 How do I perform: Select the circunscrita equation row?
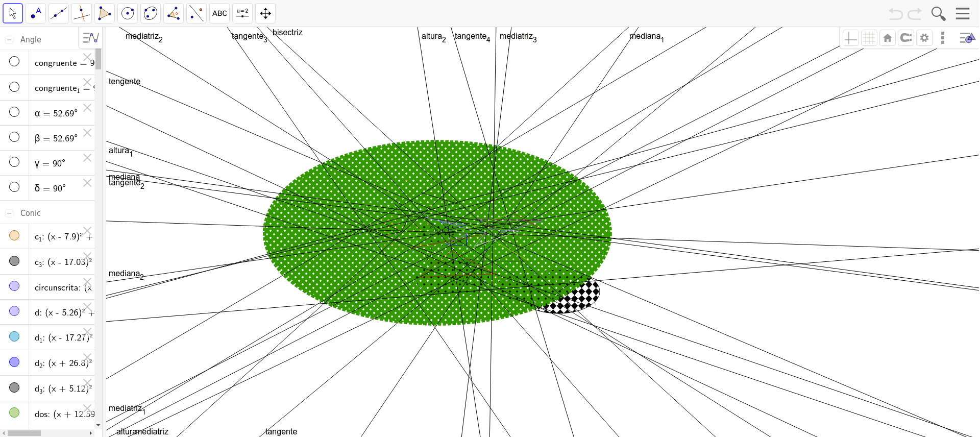[47, 287]
